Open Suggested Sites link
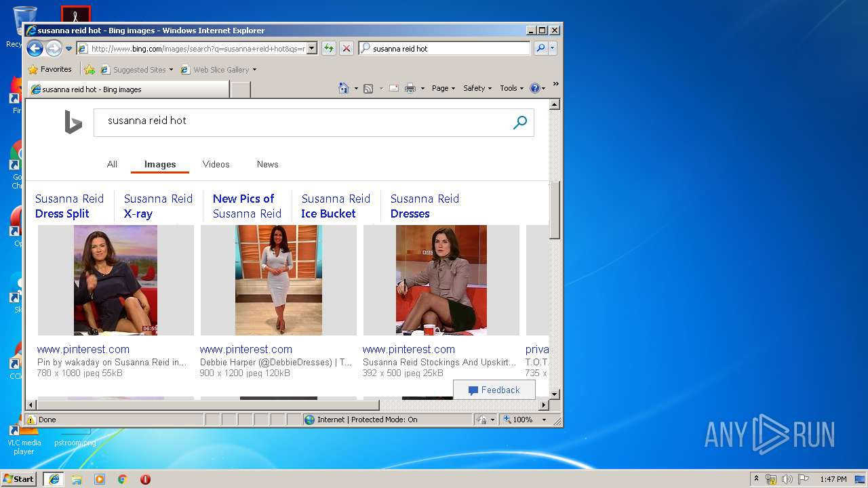868x488 pixels. [x=136, y=69]
